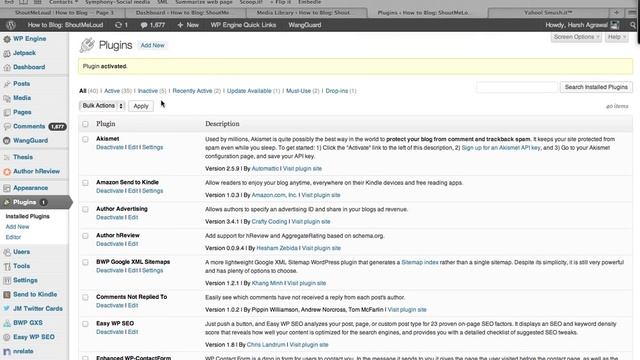Tick the Akismet plugin checkbox

[x=85, y=139]
